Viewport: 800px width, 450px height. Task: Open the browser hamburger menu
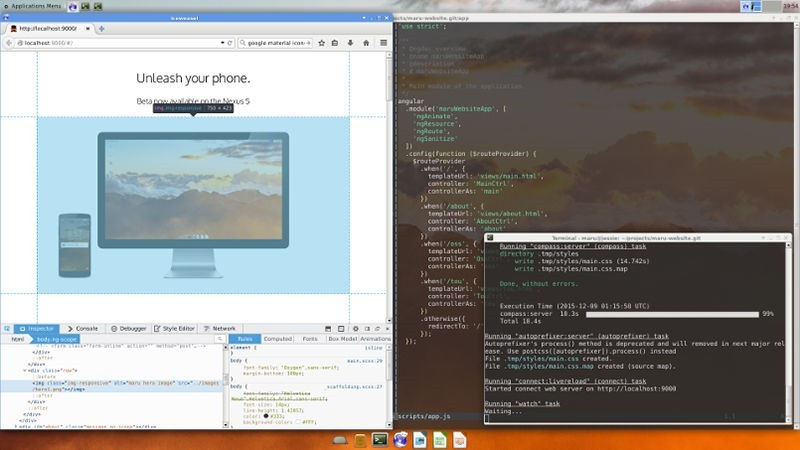tap(383, 43)
